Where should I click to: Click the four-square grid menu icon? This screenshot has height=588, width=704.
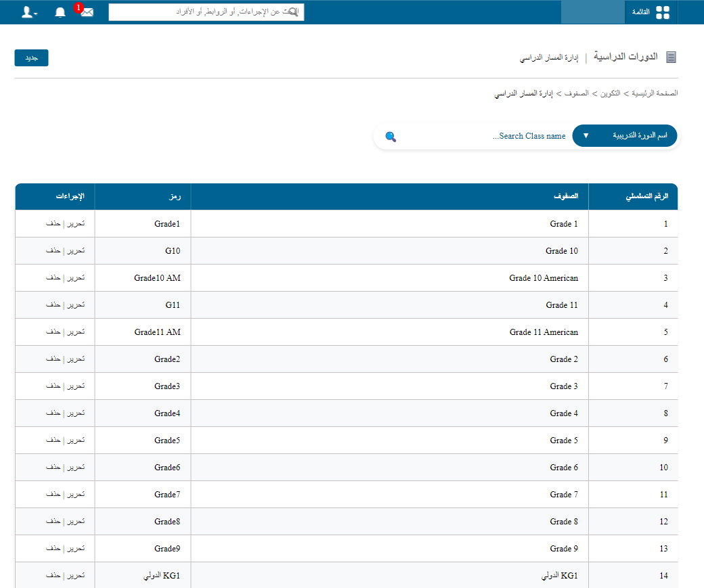(662, 13)
